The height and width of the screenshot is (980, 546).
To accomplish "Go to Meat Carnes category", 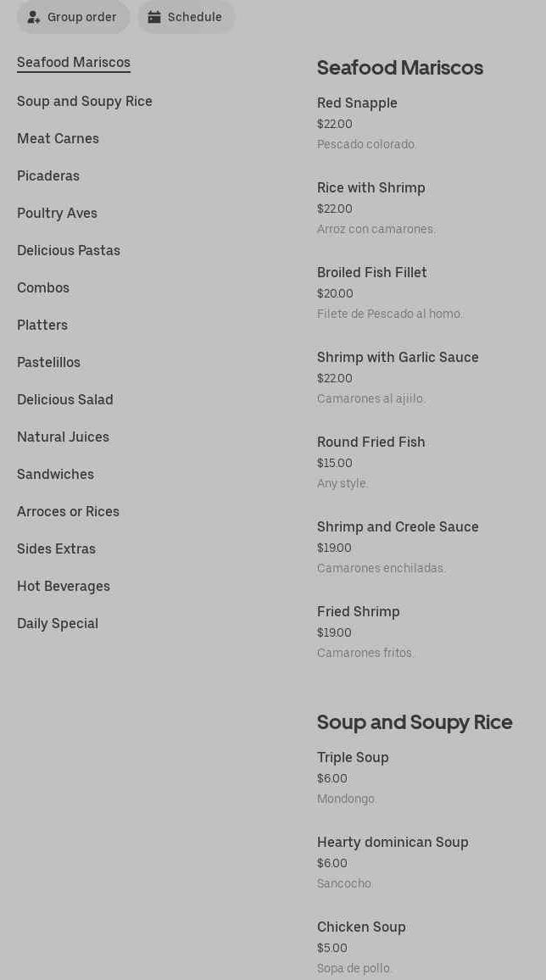I will tap(58, 139).
